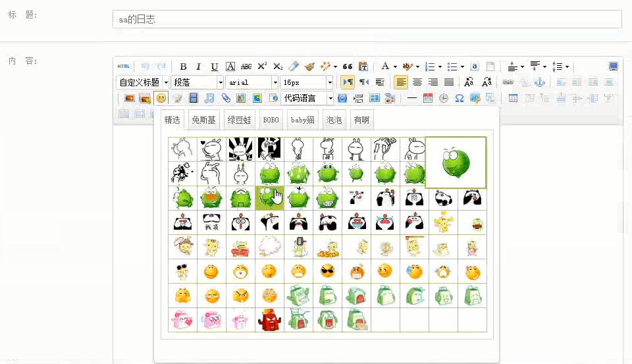Click the paste as plain text icon
Viewport: 632px width, 364px height.
(363, 66)
